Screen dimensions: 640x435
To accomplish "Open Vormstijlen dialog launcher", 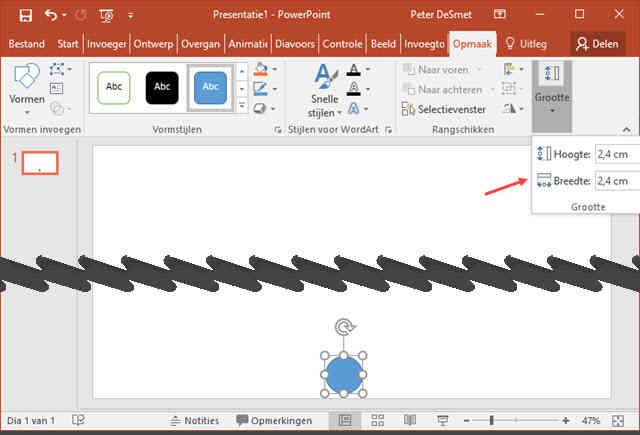I will click(x=278, y=130).
